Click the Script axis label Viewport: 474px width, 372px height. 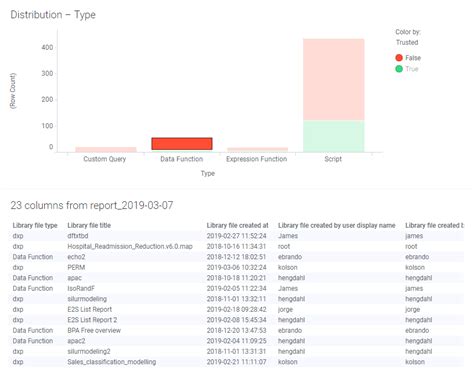[x=333, y=159]
